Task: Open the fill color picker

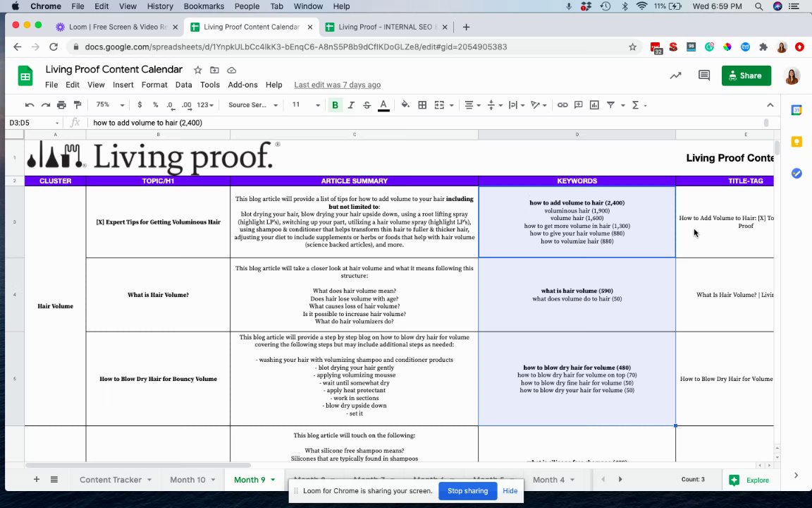Action: tap(405, 105)
